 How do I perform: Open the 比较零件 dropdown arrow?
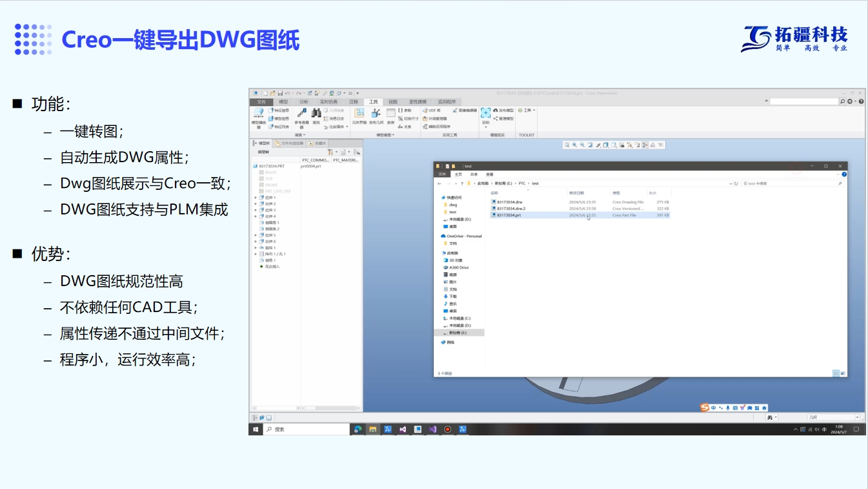pyautogui.click(x=347, y=127)
